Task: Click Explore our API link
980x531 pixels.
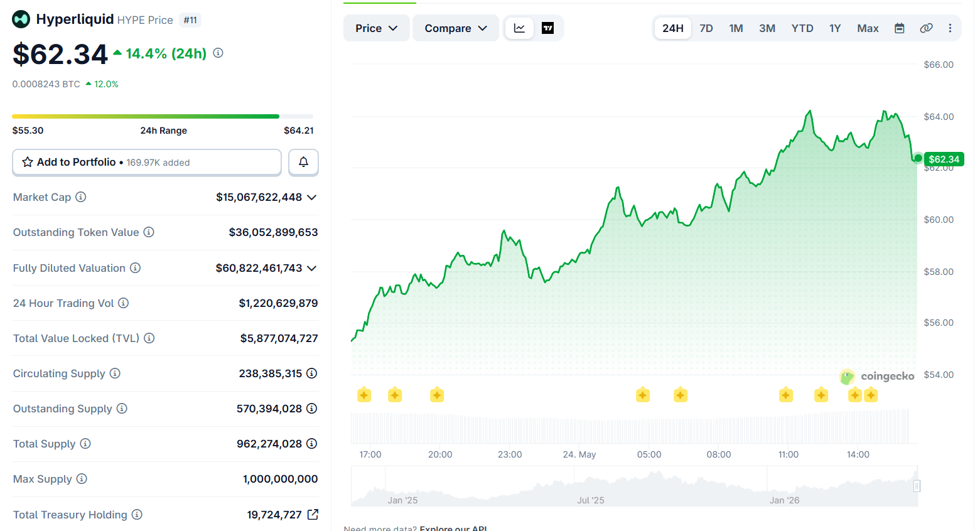Action: coord(453,528)
